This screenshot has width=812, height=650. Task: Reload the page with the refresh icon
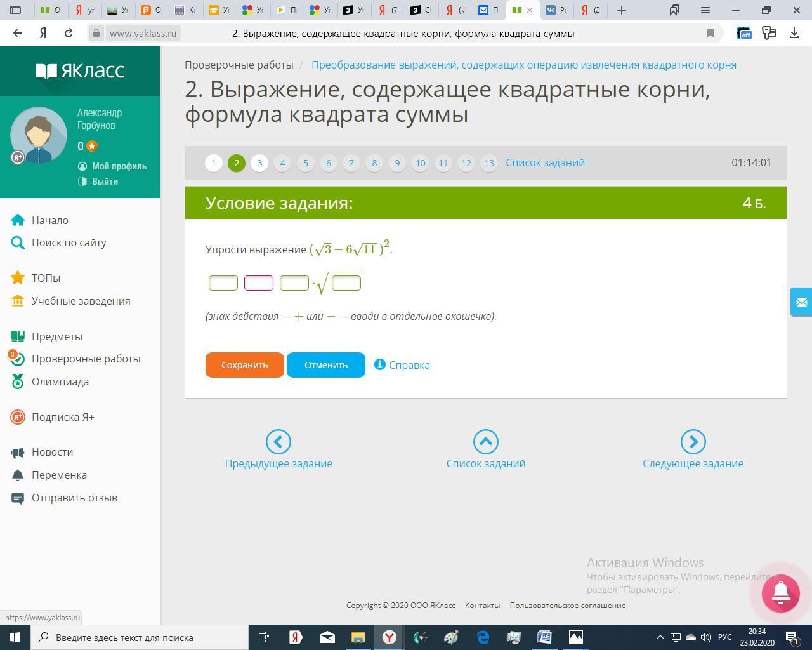[69, 33]
